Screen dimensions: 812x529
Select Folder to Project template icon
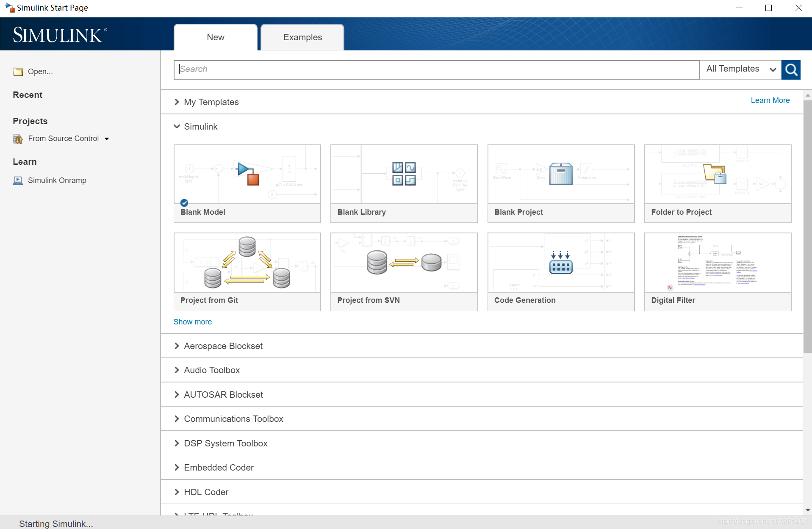tap(715, 174)
